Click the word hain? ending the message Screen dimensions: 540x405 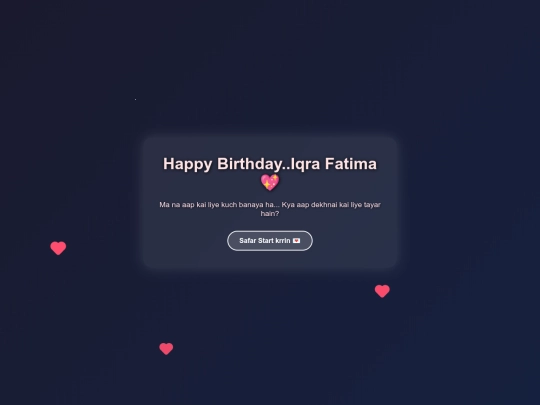[270, 214]
